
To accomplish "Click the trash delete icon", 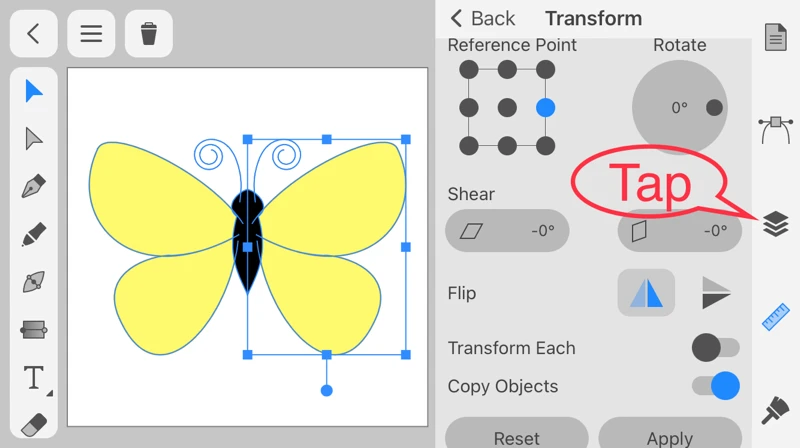I will point(149,34).
